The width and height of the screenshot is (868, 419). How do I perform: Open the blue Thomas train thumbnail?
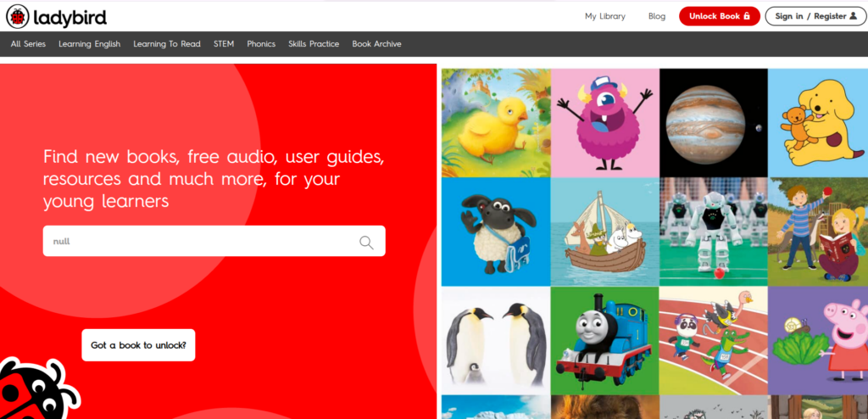point(605,340)
